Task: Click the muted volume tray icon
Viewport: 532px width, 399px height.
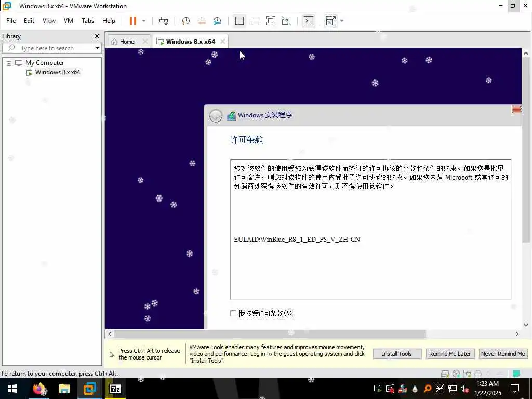Action: click(465, 389)
